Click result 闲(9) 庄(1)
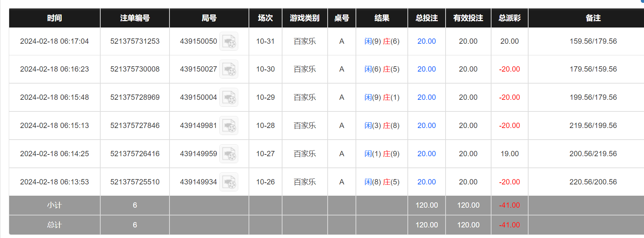Viewport: 644px width, 238px height. [x=382, y=97]
